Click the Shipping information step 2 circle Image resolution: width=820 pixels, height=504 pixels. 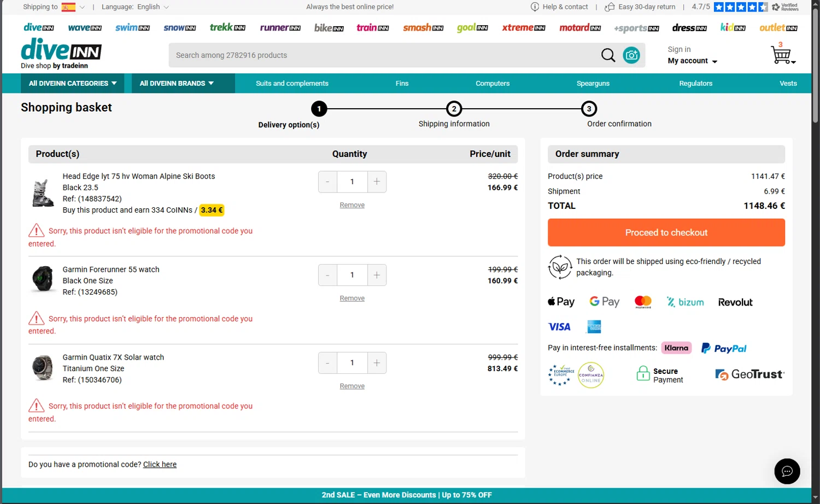(454, 109)
